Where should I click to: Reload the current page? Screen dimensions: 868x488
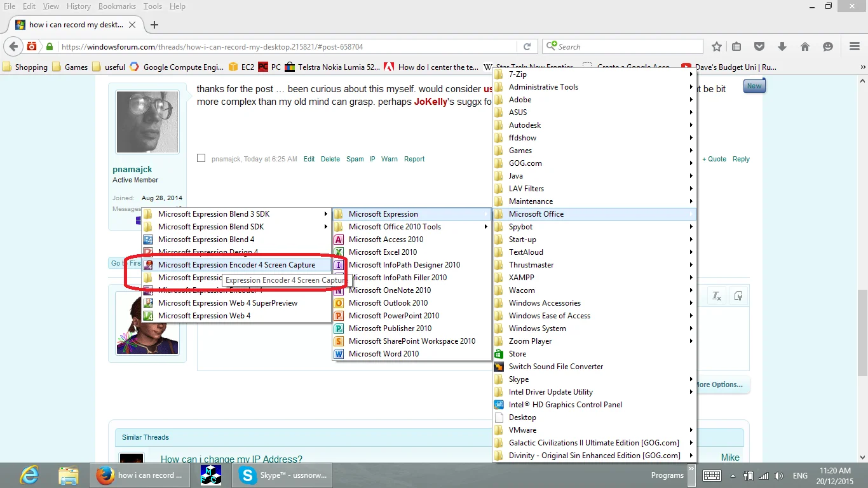(527, 46)
